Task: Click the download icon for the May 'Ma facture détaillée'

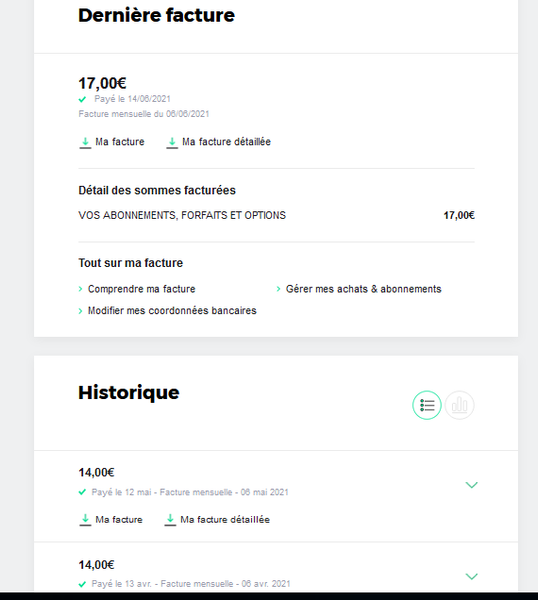Action: click(170, 520)
